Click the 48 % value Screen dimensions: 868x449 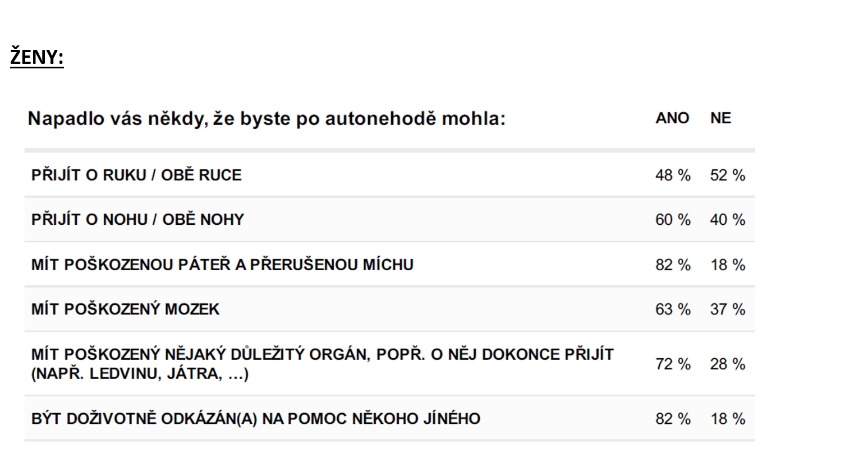click(x=673, y=175)
